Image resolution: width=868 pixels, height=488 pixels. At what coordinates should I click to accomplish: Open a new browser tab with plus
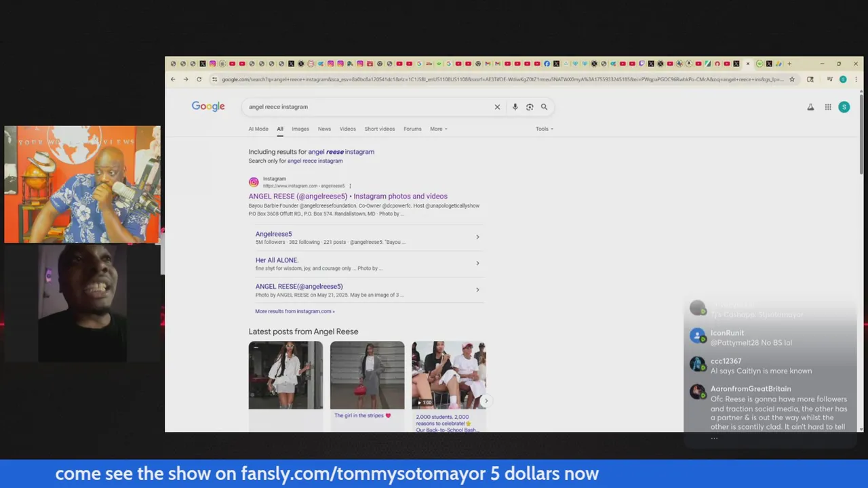[x=789, y=64]
